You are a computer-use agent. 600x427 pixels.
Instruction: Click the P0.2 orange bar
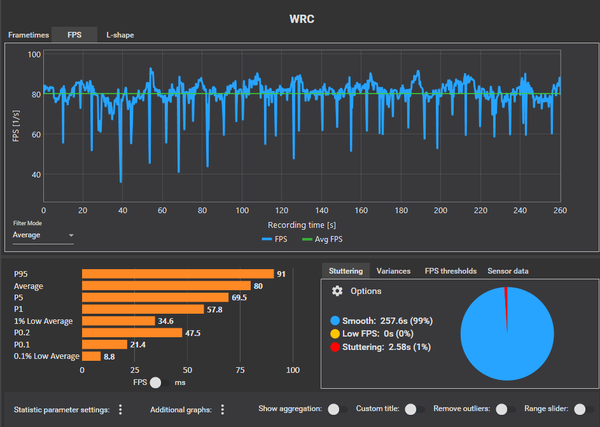132,333
